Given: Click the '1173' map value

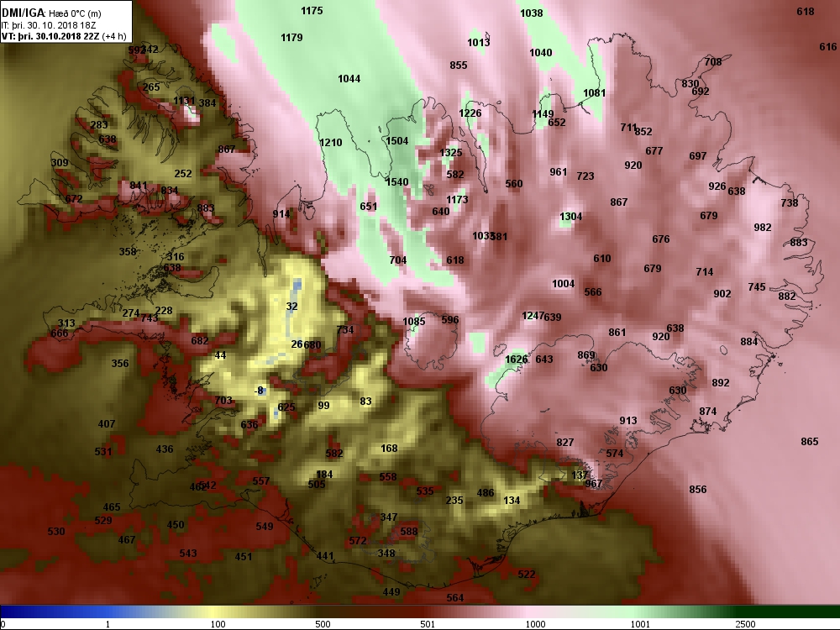Looking at the screenshot, I should [x=457, y=199].
